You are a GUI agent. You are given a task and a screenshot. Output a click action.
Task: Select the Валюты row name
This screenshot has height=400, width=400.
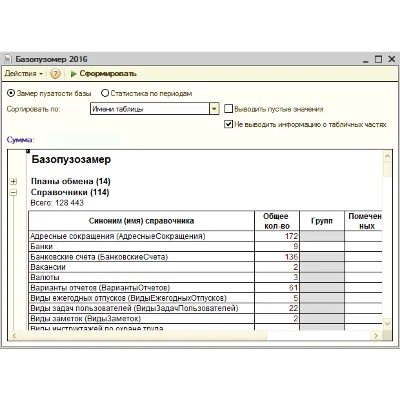click(x=45, y=277)
